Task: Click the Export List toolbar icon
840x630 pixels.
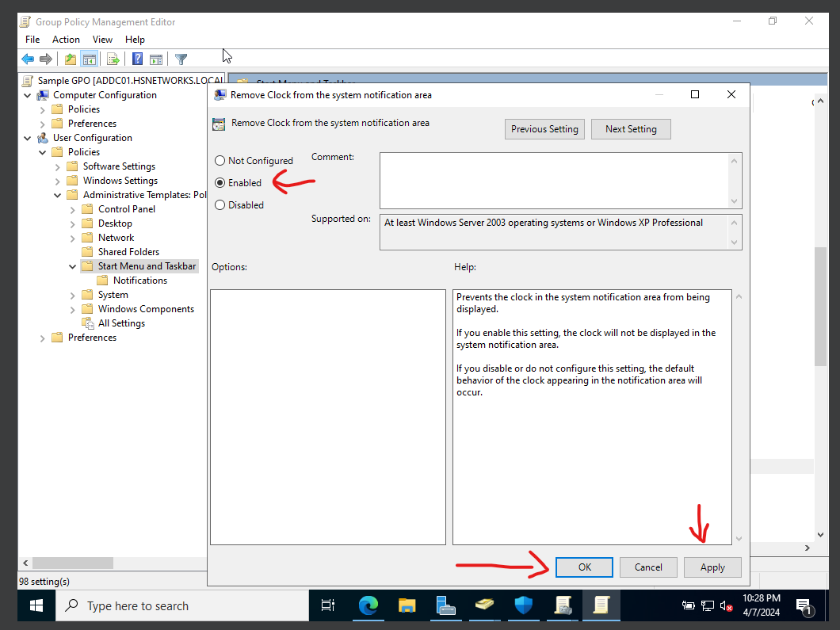Action: coord(113,59)
